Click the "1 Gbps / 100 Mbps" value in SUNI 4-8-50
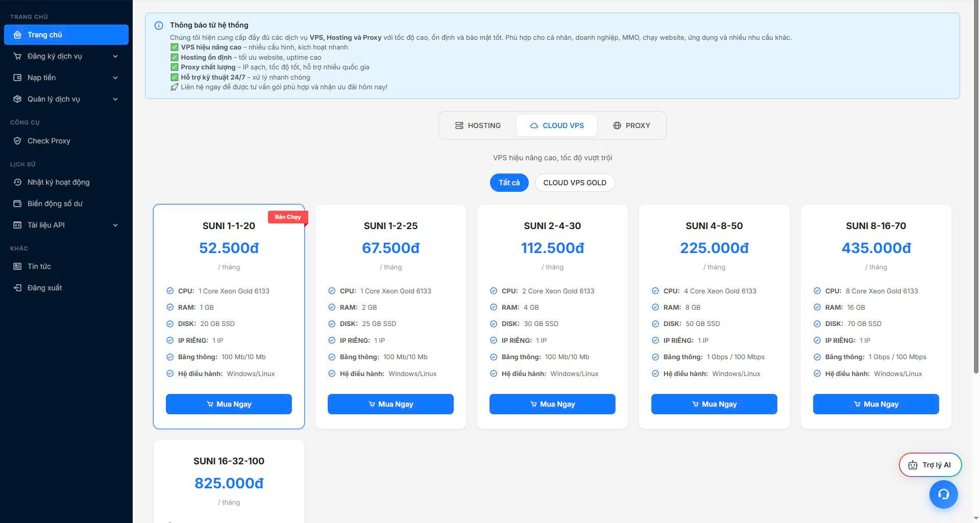Screen dimensions: 980x523 [736, 357]
